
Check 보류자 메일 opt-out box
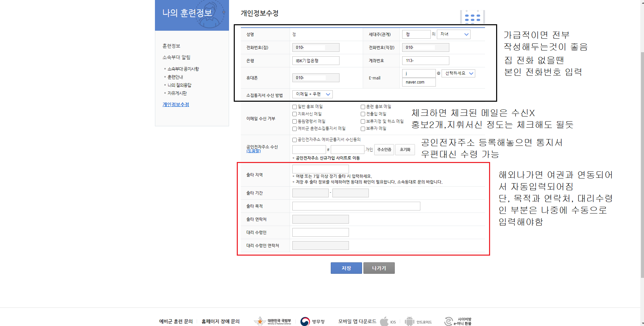point(363,129)
